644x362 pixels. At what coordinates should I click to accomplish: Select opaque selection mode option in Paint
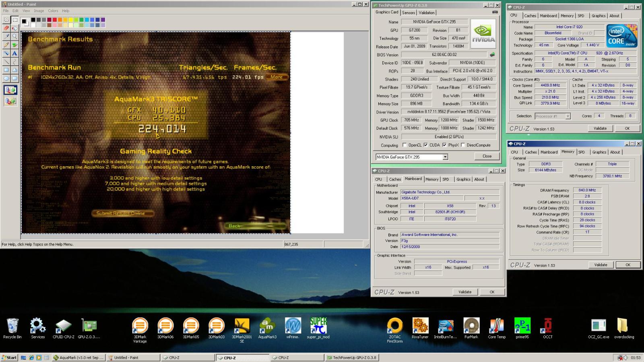[x=10, y=90]
